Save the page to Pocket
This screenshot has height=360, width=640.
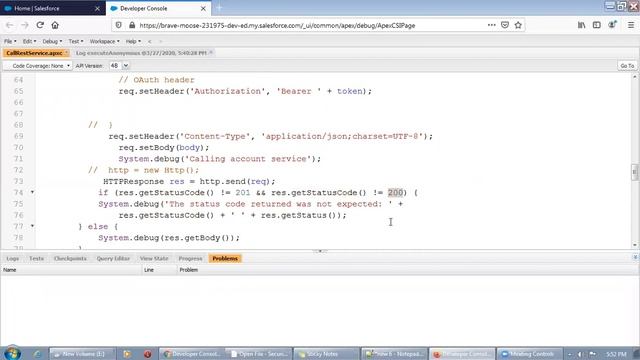[x=505, y=25]
